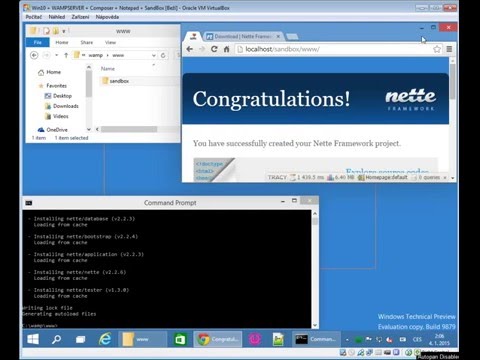
Task: Click the New folder quick access icon
Action: pos(55,31)
